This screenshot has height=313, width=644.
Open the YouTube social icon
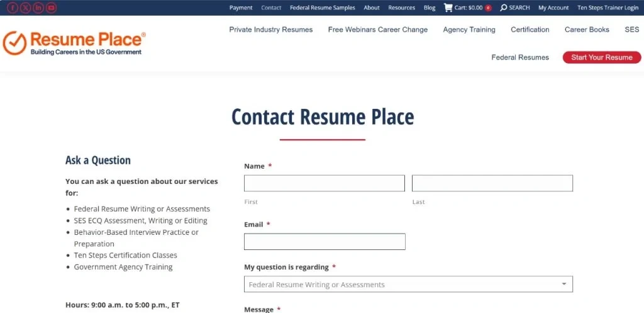coord(52,8)
